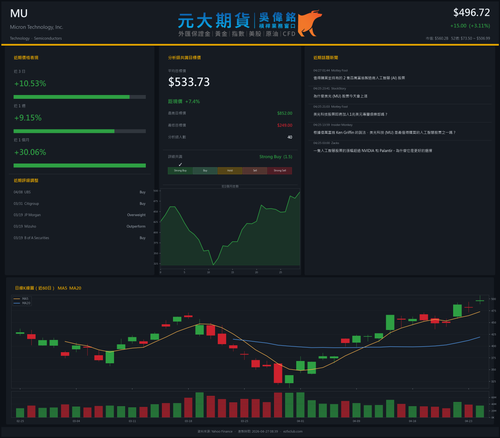Click the +9.15% performance value

click(x=28, y=118)
